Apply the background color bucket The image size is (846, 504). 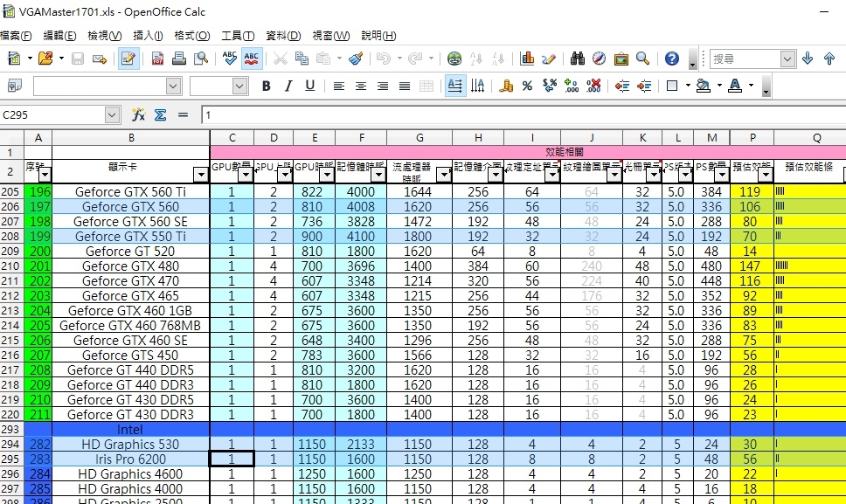point(703,86)
